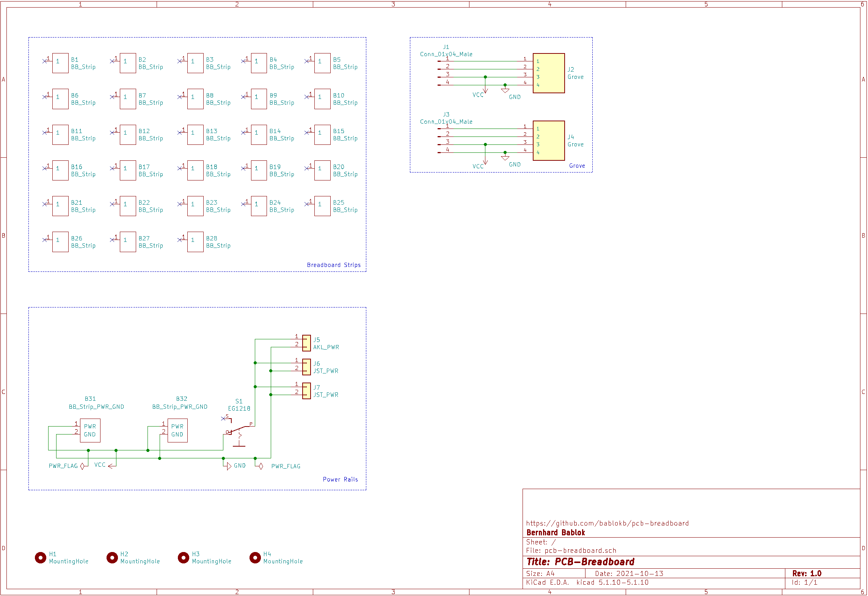Click the B1 BB_Strip box
Viewport: 868px width, 596px height.
click(x=60, y=63)
